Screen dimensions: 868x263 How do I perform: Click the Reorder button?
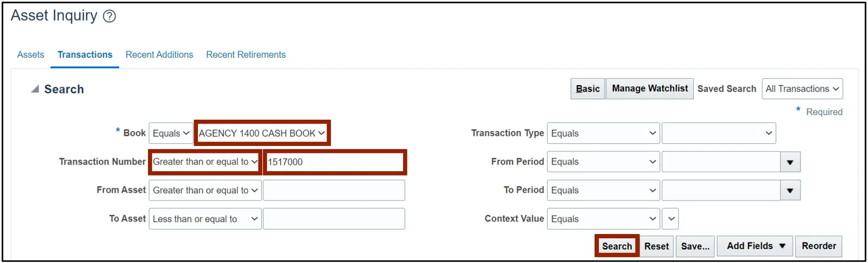(818, 246)
